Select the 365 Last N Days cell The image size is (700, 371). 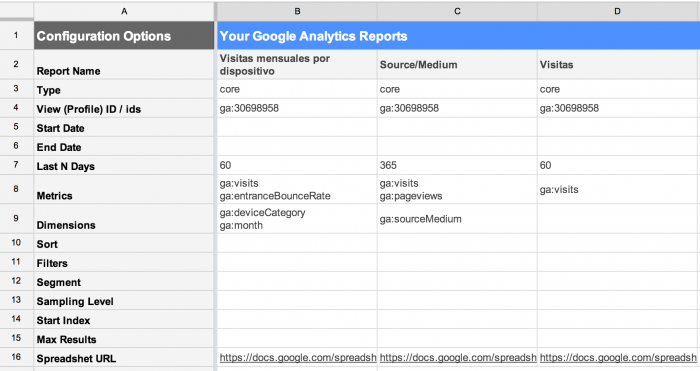click(x=457, y=166)
